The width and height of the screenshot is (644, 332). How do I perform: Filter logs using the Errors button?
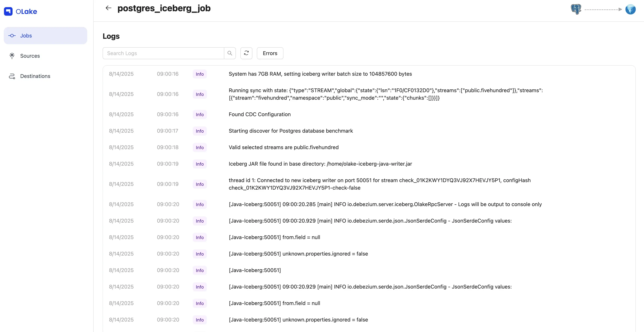tap(270, 53)
